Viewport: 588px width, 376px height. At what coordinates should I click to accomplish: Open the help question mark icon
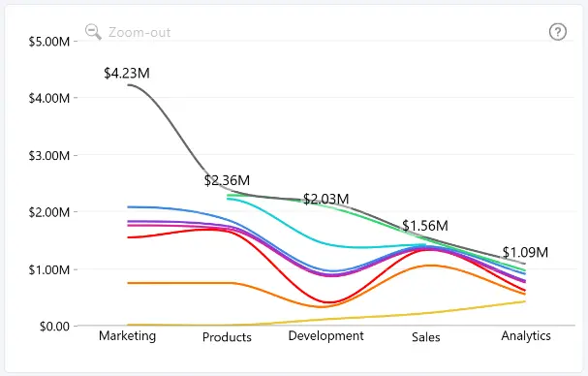coord(558,32)
